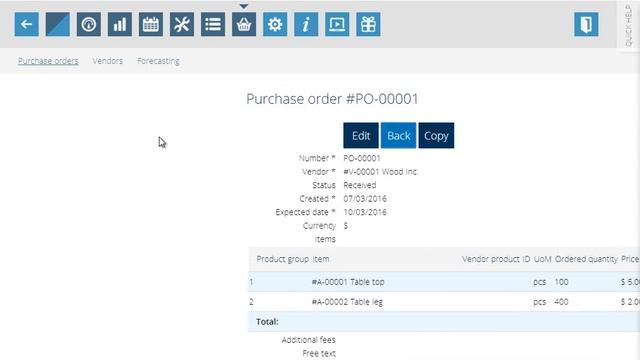Click the expected date 10/03/2016
640x360 pixels.
(x=365, y=212)
